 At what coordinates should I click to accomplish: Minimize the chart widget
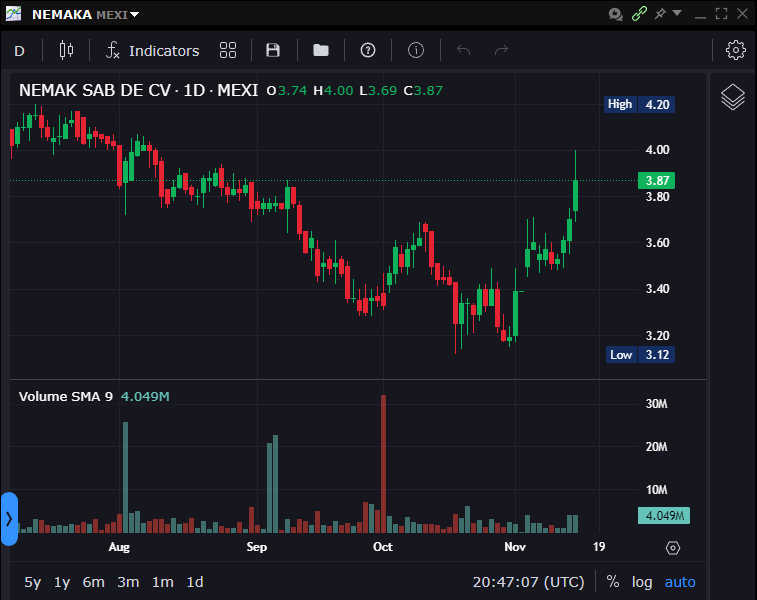(x=700, y=17)
